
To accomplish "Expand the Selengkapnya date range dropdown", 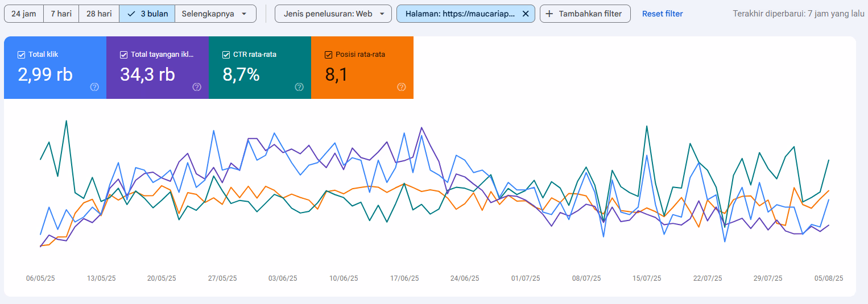I will 216,14.
